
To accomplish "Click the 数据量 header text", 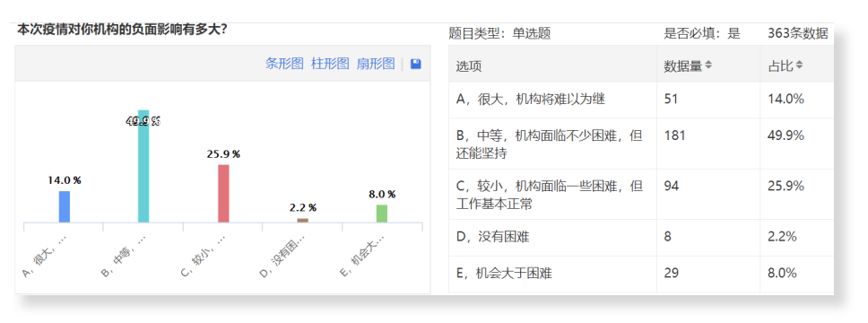I will click(x=683, y=65).
